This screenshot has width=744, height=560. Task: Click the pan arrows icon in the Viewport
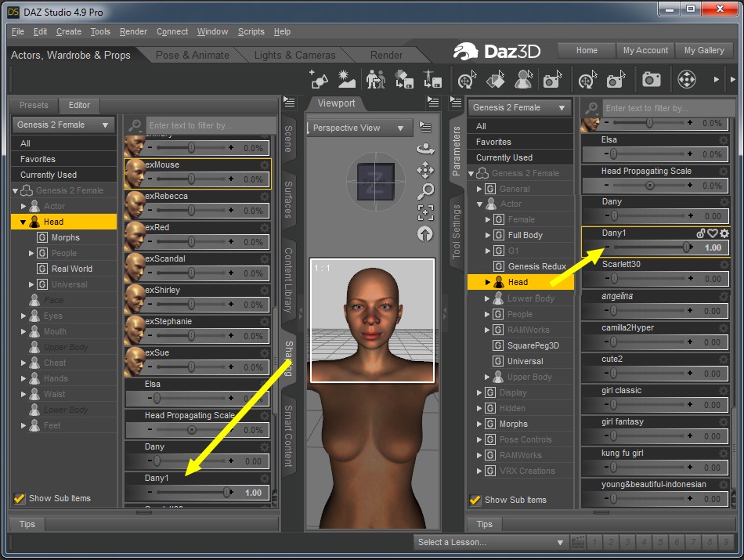425,170
